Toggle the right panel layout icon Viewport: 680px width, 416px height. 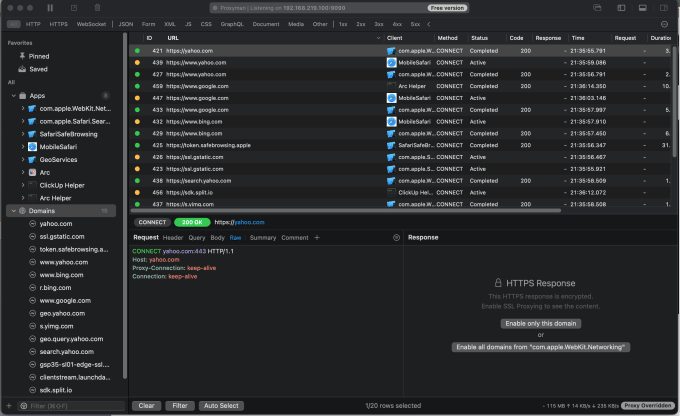tap(664, 8)
